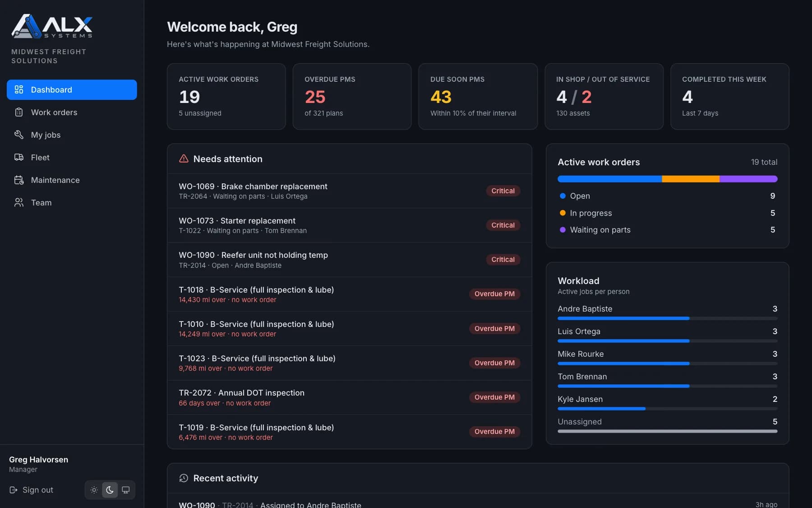The height and width of the screenshot is (508, 812).
Task: Navigate to the Fleet section
Action: pos(72,157)
